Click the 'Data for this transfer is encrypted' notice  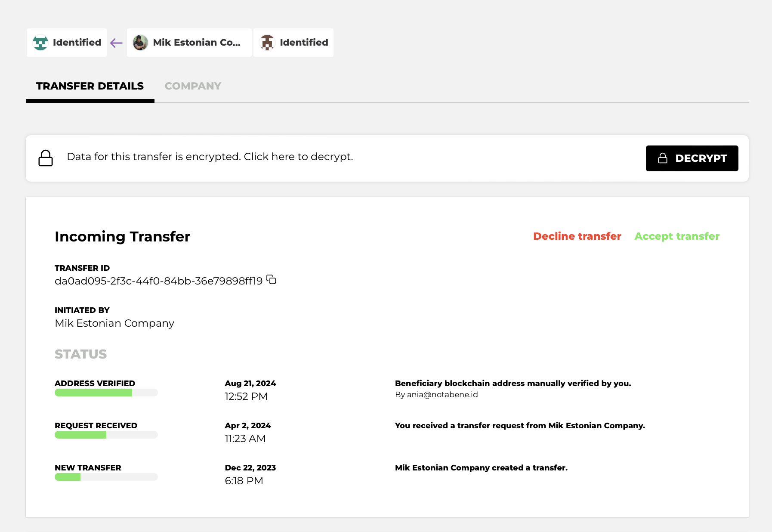210,157
